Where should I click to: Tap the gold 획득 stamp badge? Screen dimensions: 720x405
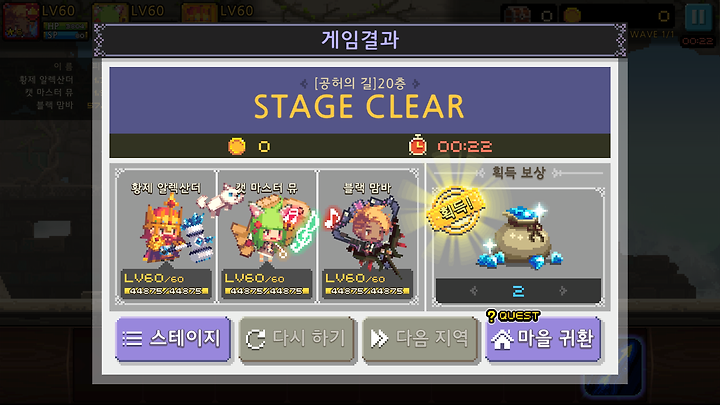click(456, 211)
